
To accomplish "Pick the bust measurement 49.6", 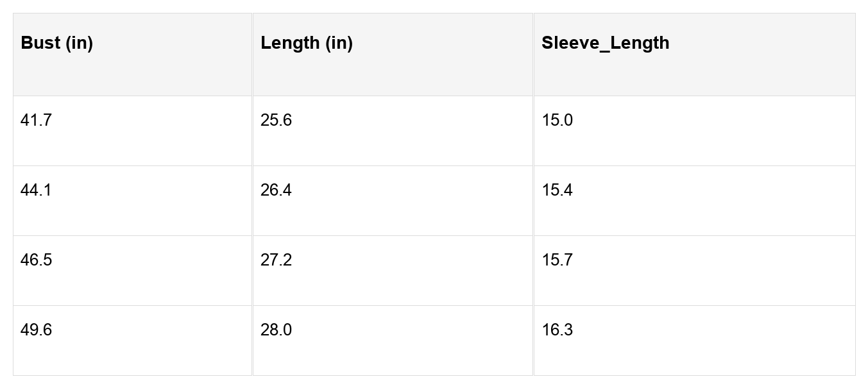I will (x=36, y=330).
